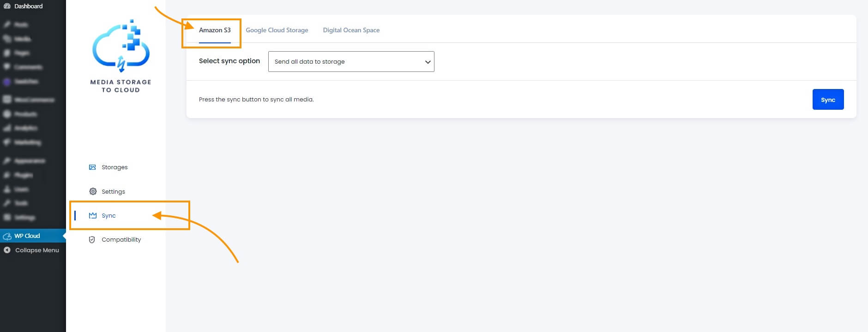Click the Collapse Menu arrow icon
This screenshot has width=868, height=332.
(7, 250)
